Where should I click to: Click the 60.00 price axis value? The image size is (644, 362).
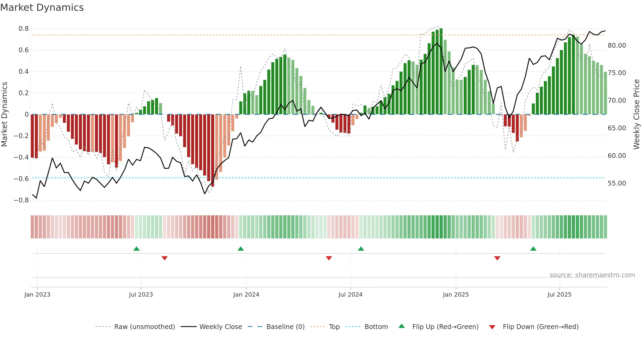[617, 156]
